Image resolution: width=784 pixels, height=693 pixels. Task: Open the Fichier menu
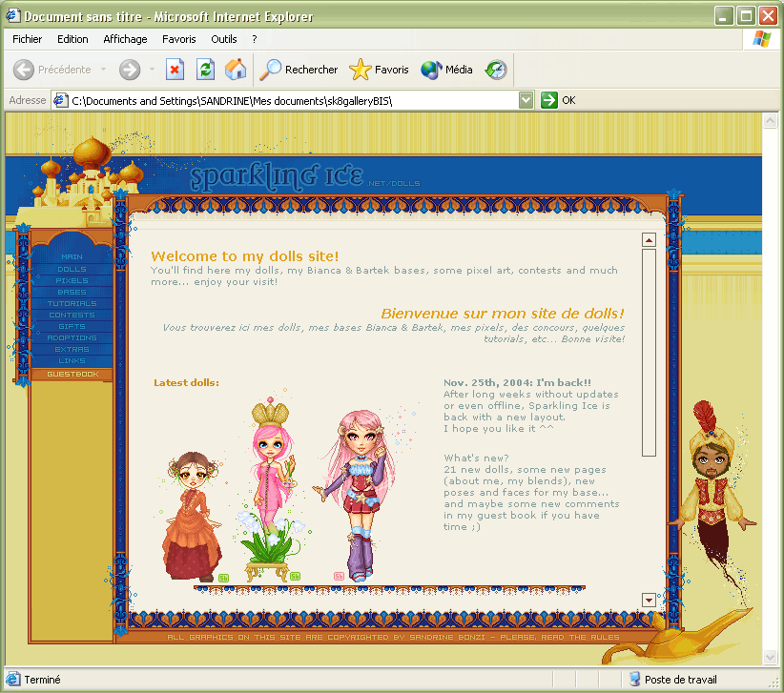tap(28, 39)
